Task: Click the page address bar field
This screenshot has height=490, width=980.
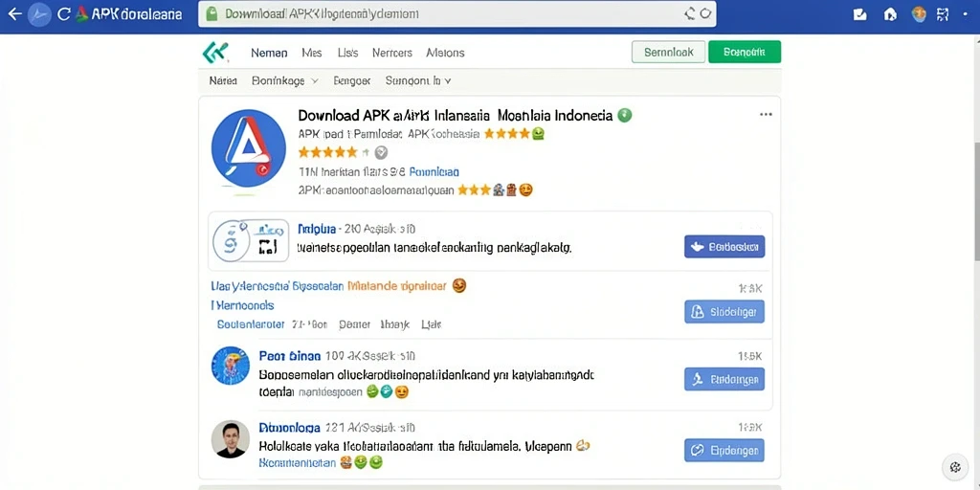Action: (457, 13)
